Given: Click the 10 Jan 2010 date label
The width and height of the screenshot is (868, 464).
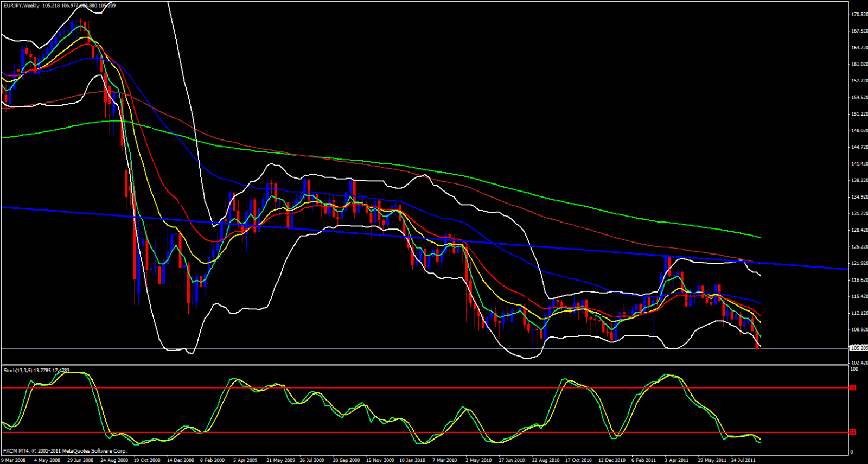Looking at the screenshot, I should pos(412,460).
